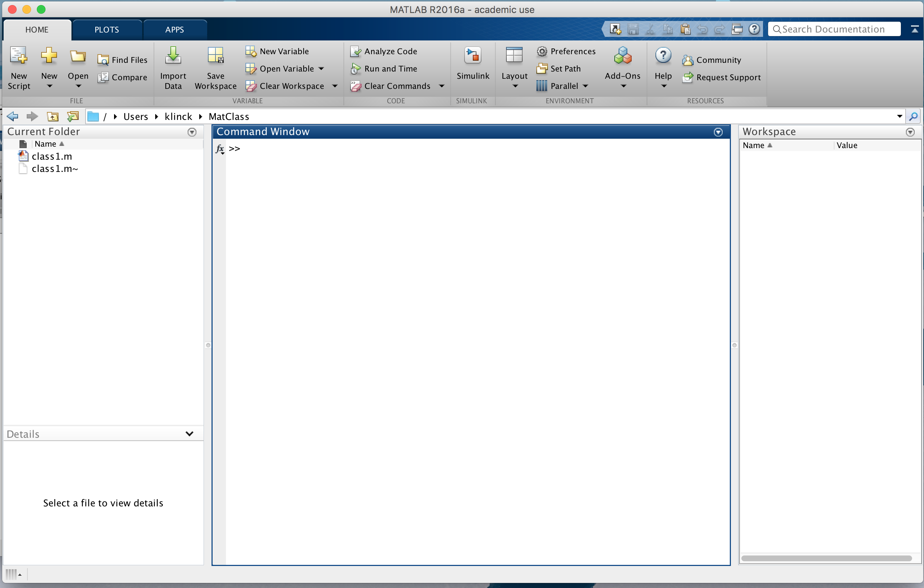The image size is (924, 588).
Task: Expand Clear Workspace dropdown arrow
Action: 335,86
